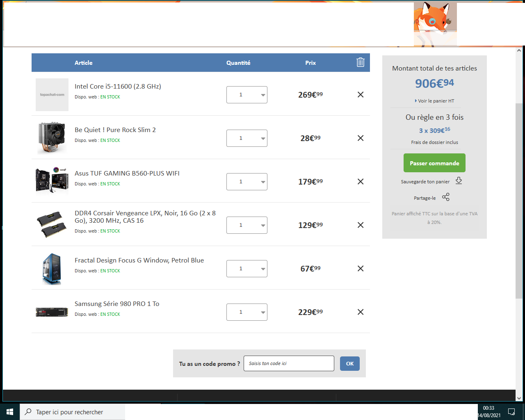Click the total amount 906€94
Viewport: 525px width, 420px height.
tap(434, 83)
